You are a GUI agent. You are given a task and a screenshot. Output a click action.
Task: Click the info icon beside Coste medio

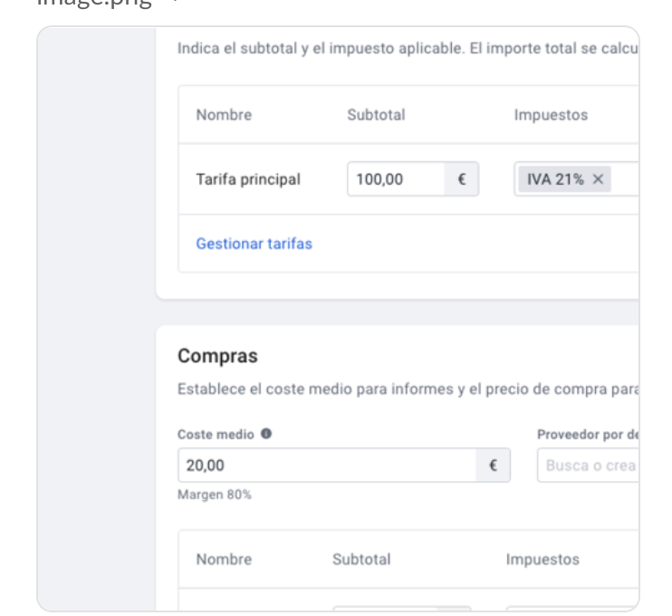click(266, 434)
